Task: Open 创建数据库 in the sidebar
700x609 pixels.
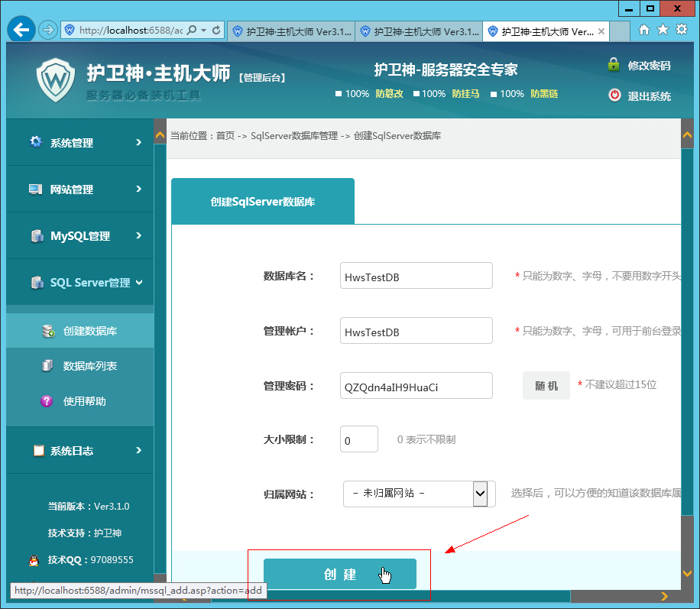Action: pyautogui.click(x=80, y=331)
